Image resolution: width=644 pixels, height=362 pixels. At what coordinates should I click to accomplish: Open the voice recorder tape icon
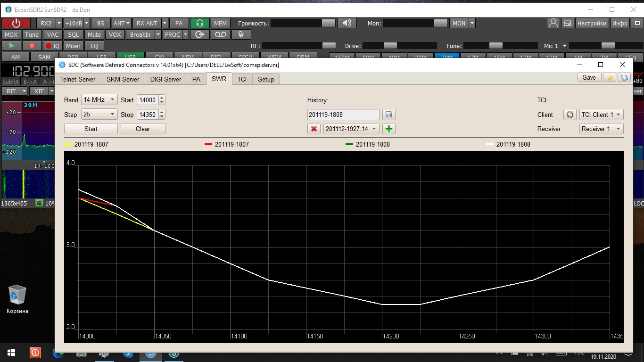pos(221,34)
